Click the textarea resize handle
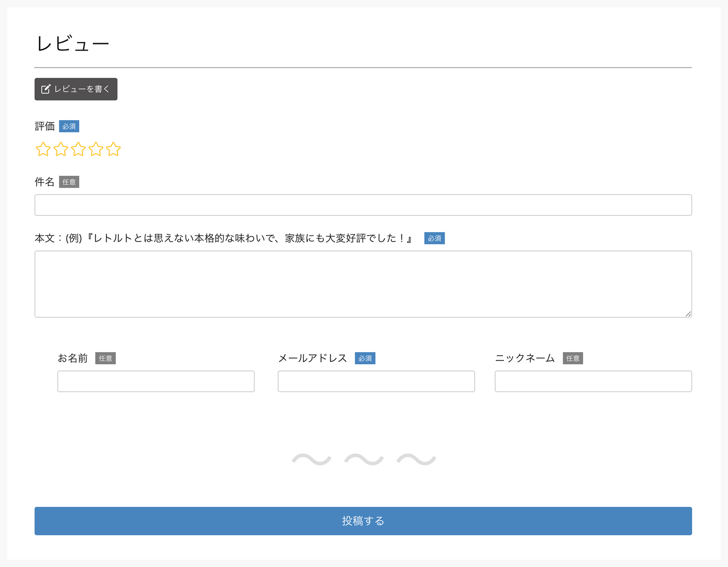Viewport: 728px width, 567px height. (688, 314)
